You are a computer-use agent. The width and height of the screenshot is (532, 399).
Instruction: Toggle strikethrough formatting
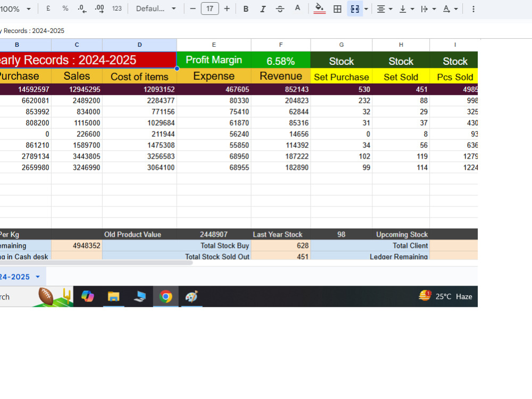coord(280,9)
